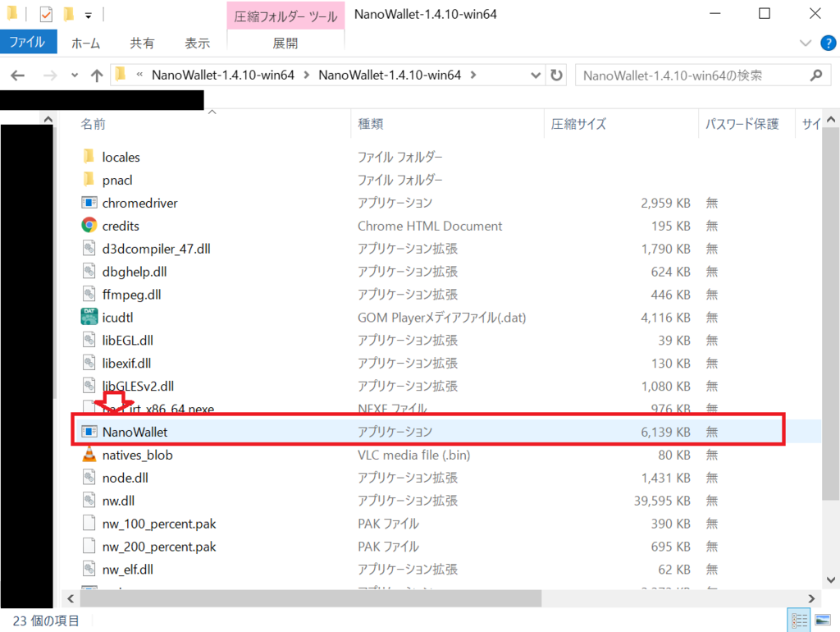Click the nw_100_percent.pak file icon
Image resolution: width=840 pixels, height=632 pixels.
click(89, 523)
